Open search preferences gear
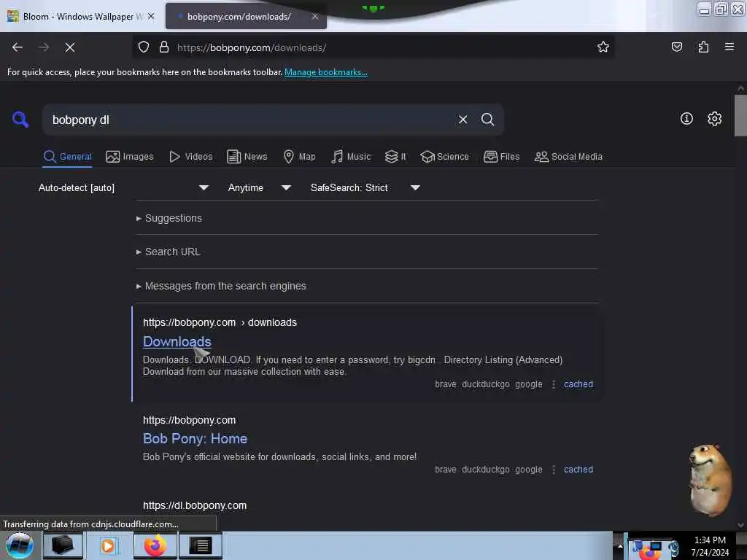 point(714,119)
